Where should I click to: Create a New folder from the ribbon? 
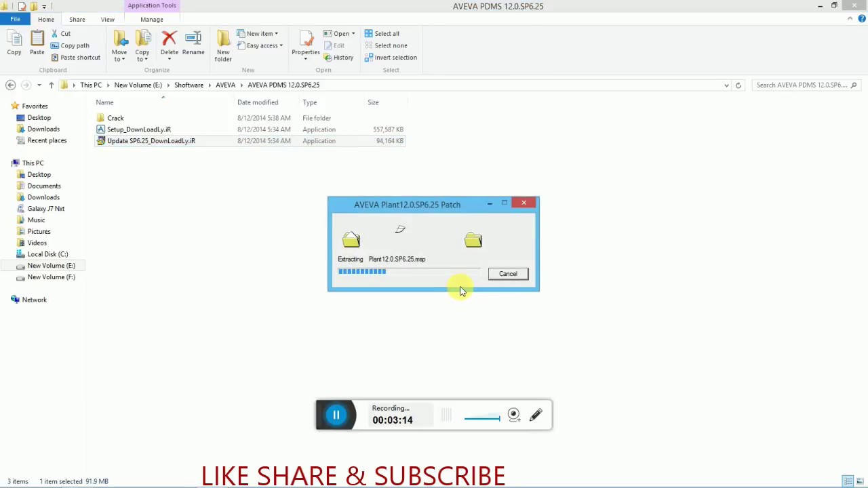(223, 46)
